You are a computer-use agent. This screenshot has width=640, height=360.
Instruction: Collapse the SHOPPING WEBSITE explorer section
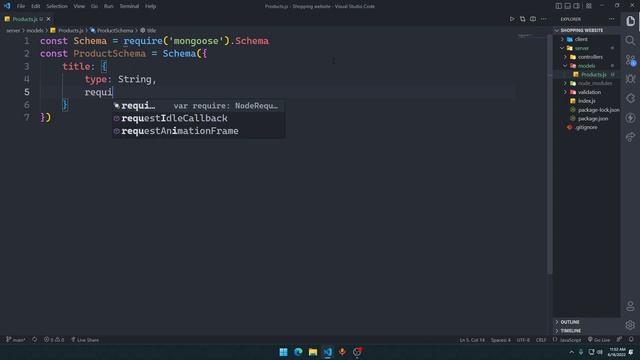pyautogui.click(x=586, y=30)
